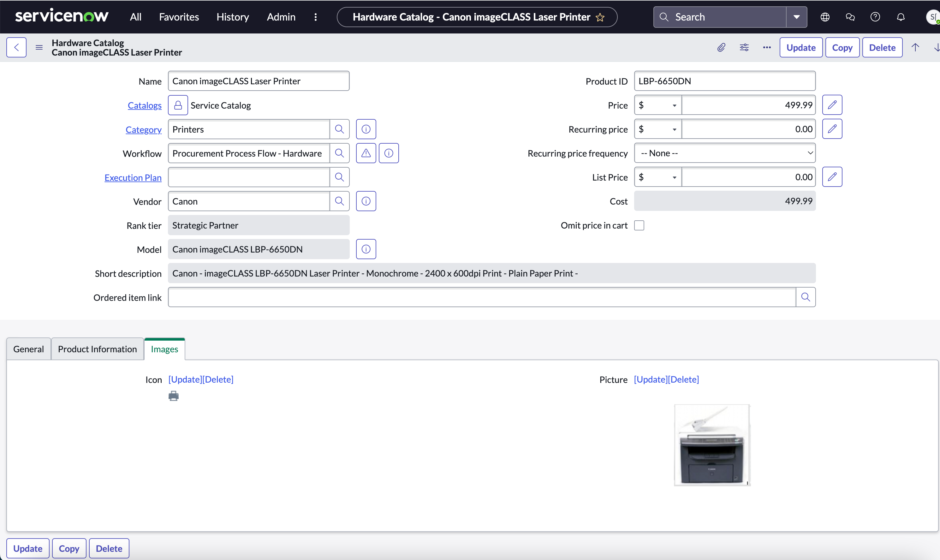Click the bottom Update button
This screenshot has width=940, height=560.
[28, 548]
